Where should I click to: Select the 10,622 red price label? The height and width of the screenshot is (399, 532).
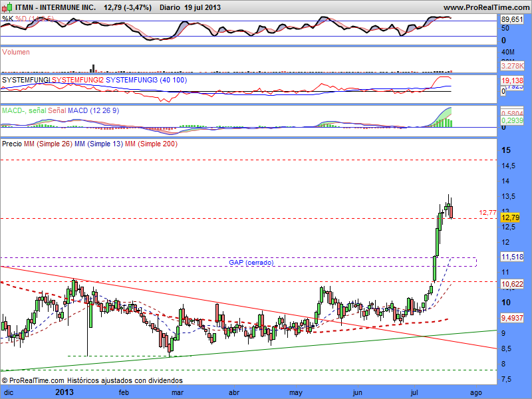click(x=511, y=284)
